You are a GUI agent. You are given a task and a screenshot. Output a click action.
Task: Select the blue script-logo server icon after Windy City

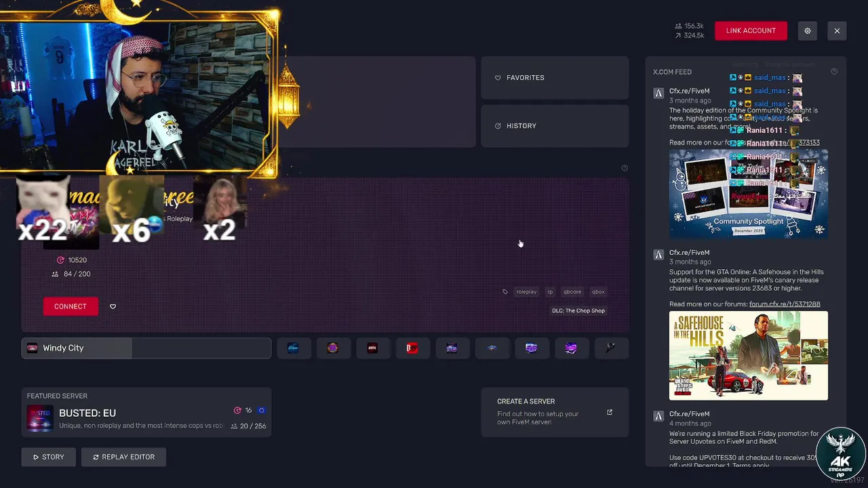(x=293, y=348)
